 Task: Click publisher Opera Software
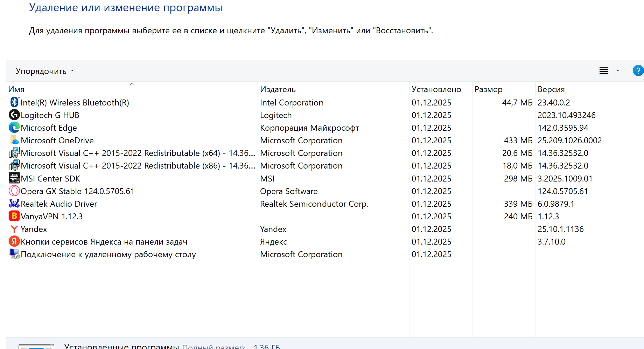(x=289, y=191)
